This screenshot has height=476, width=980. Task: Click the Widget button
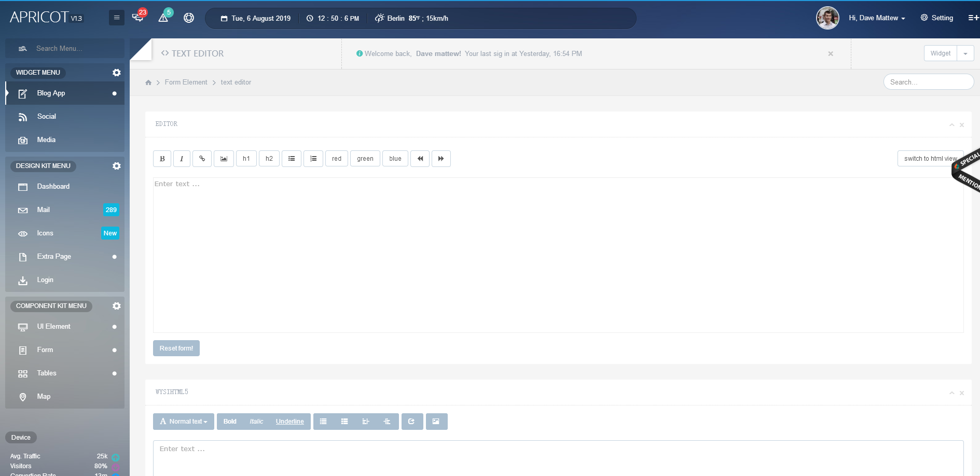(941, 53)
